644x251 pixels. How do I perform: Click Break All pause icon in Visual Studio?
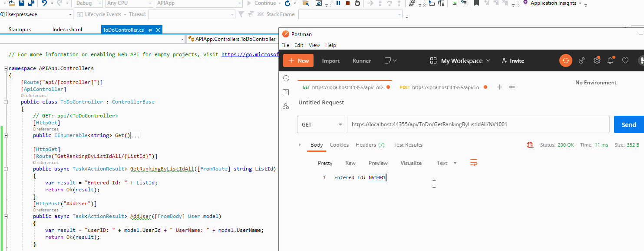(338, 3)
